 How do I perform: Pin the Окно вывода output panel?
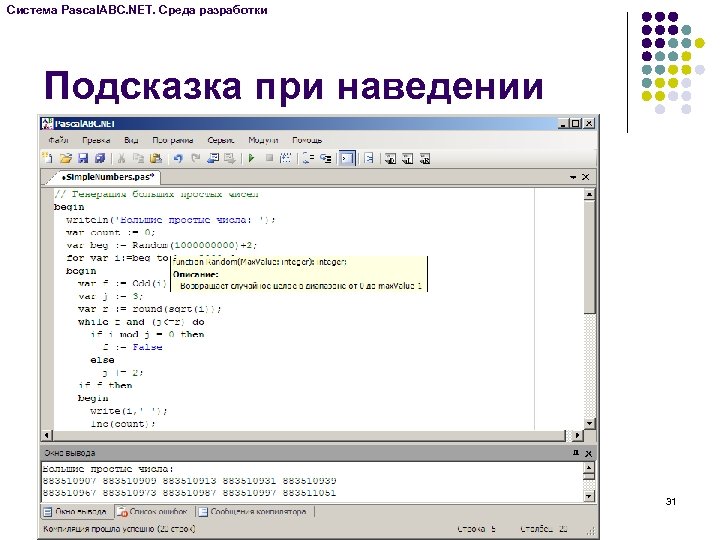click(x=576, y=453)
